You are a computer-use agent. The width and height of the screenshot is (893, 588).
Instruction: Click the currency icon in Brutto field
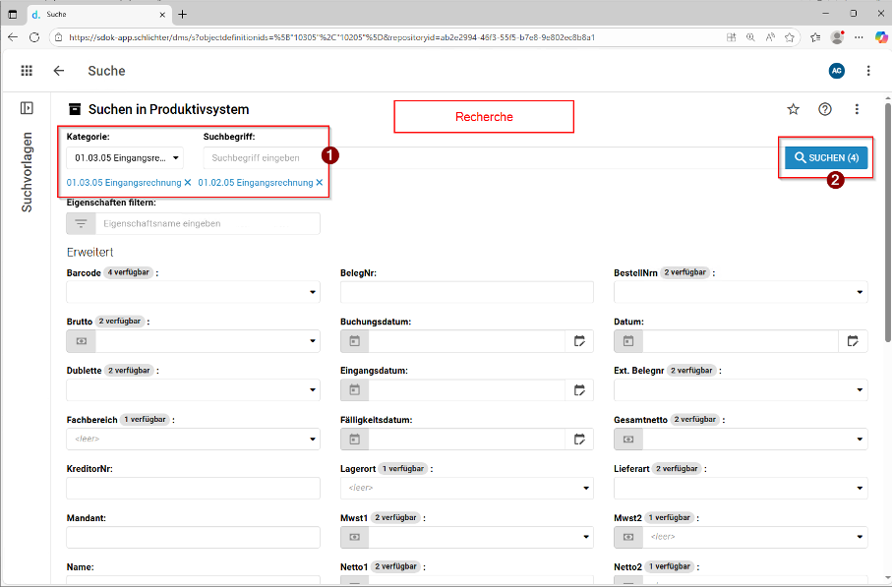81,341
